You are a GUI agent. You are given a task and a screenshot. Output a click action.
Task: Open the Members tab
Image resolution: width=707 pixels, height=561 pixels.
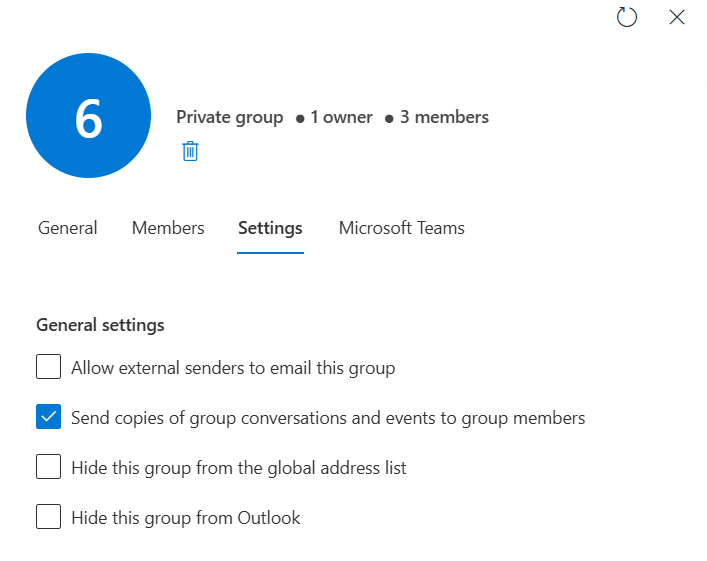[168, 228]
